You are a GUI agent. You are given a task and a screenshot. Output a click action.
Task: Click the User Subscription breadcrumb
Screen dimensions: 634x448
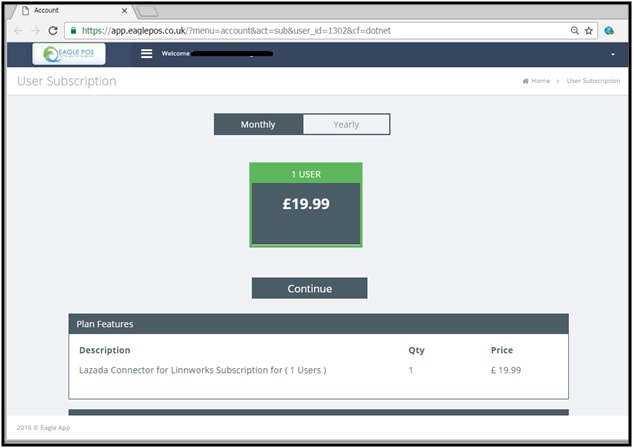[x=593, y=81]
